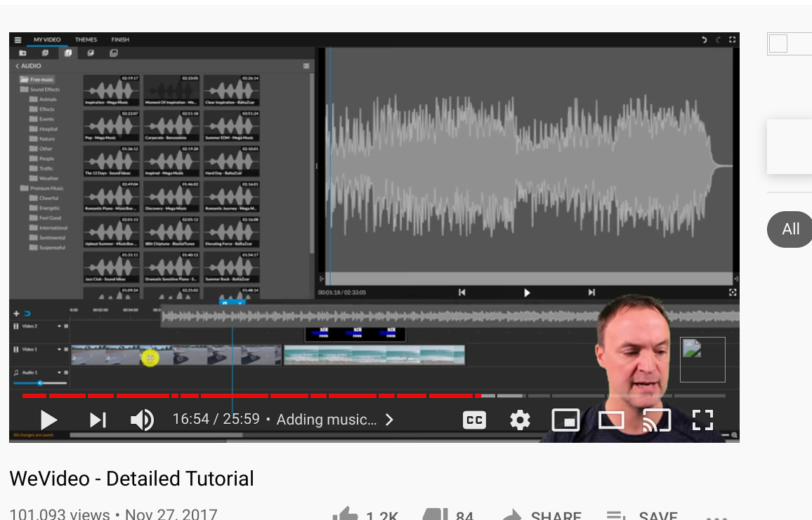
Task: Open the THEMES tab
Action: [86, 40]
